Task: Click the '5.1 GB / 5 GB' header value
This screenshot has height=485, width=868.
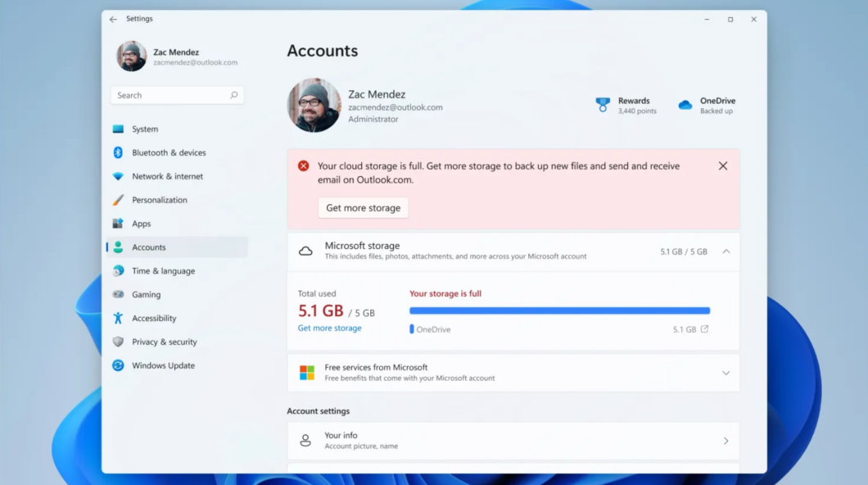Action: coord(684,252)
